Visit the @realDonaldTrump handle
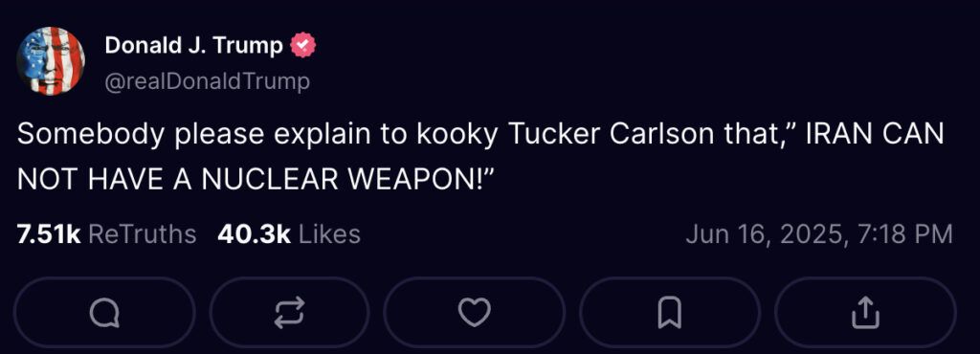Viewport: 980px width, 354px height. [207, 81]
